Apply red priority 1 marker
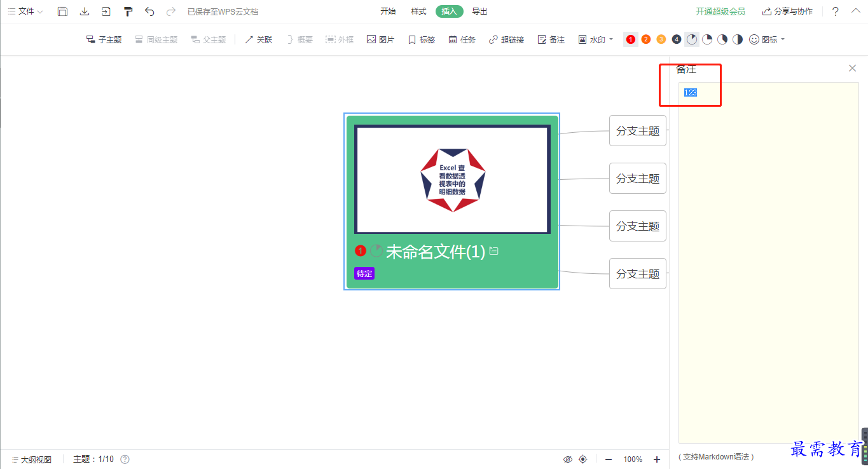 pyautogui.click(x=631, y=39)
